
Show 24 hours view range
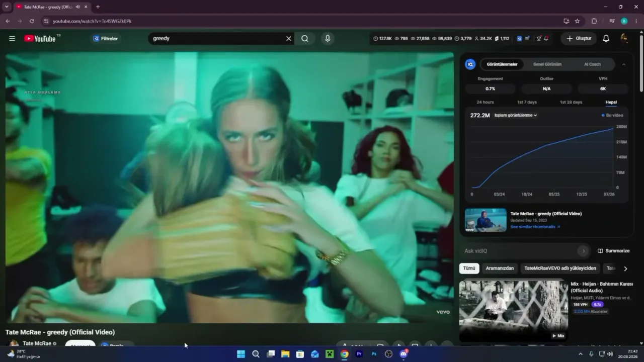click(x=485, y=102)
